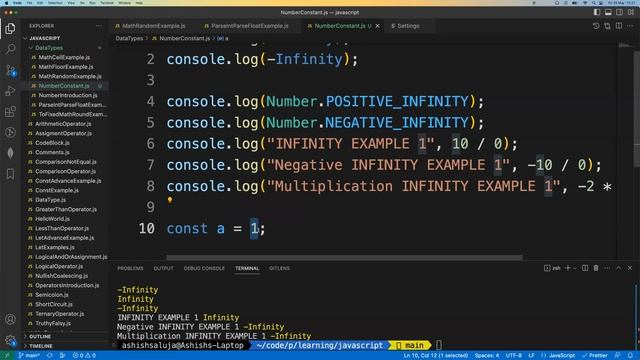Open the Manage gear icon
640x360 pixels.
coord(10,340)
